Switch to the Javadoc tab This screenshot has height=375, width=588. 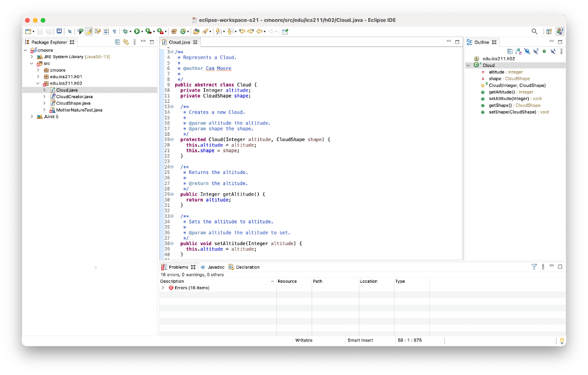tap(212, 267)
